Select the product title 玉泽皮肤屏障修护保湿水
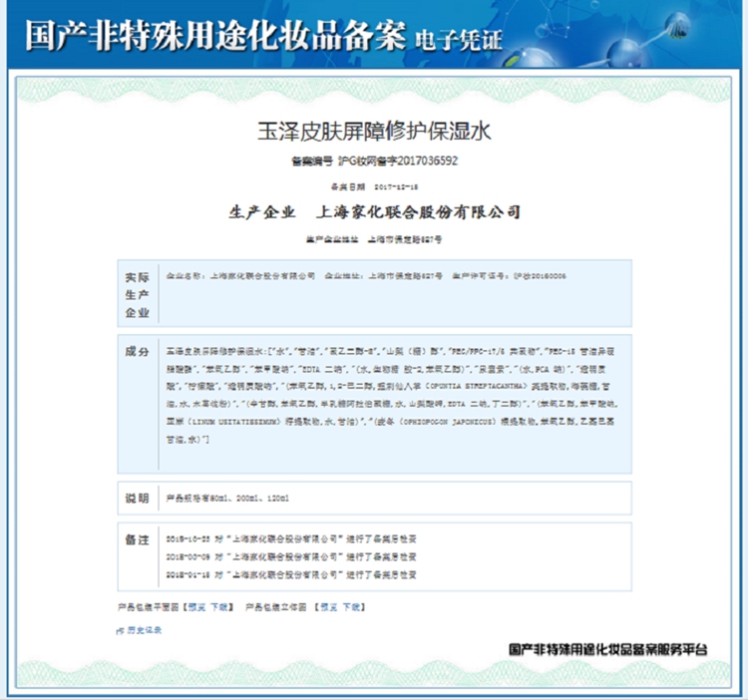This screenshot has width=748, height=700. [x=374, y=131]
